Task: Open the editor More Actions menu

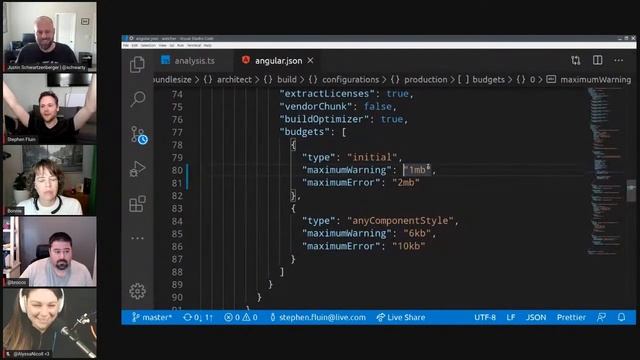Action: pos(619,60)
